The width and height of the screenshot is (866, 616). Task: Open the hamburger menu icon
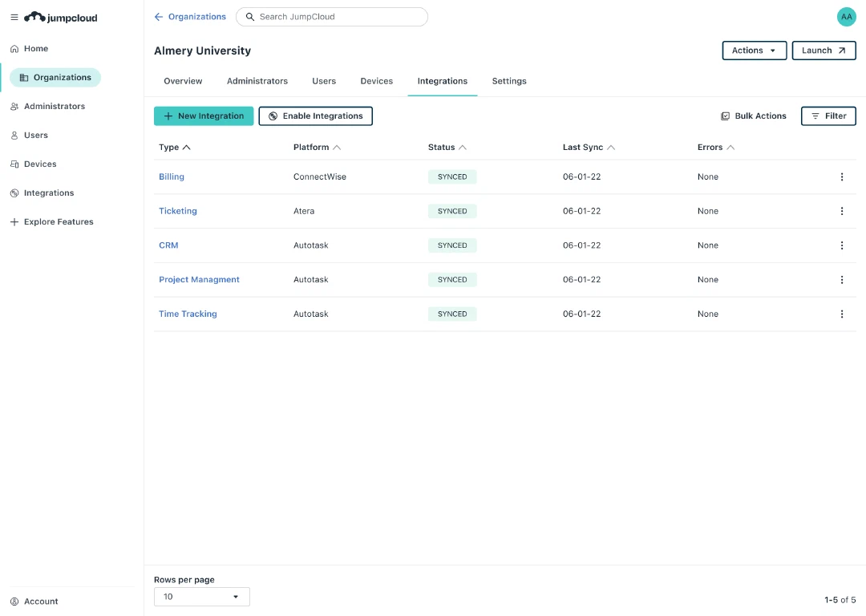[14, 17]
